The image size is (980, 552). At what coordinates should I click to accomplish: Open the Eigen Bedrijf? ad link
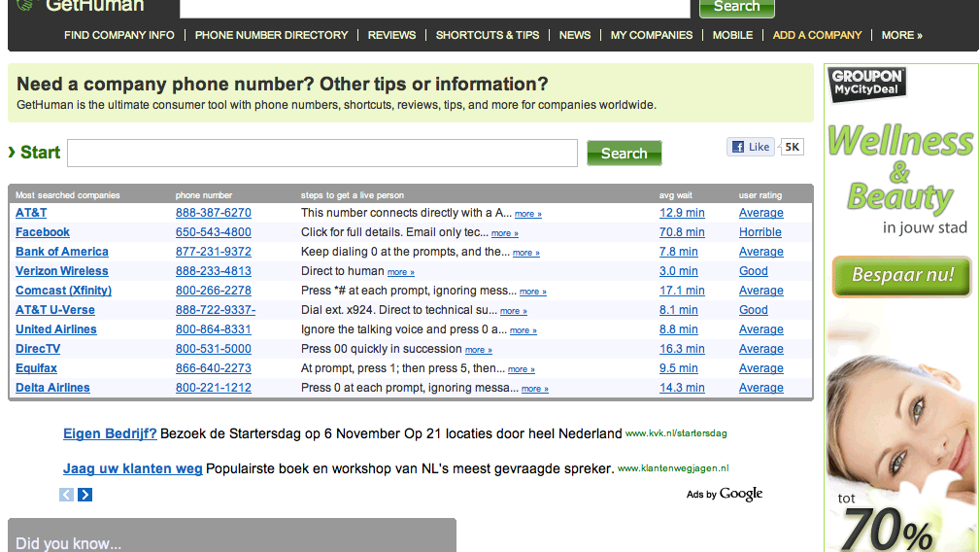(110, 433)
